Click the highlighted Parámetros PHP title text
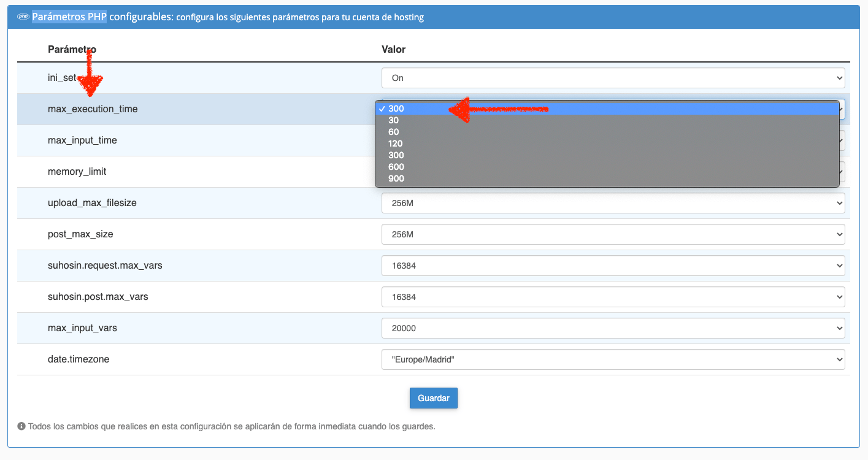The height and width of the screenshot is (460, 868). 69,17
